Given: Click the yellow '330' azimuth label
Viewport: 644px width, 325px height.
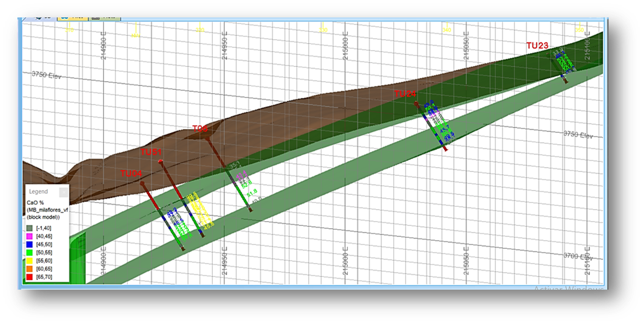Looking at the screenshot, I should click(x=323, y=29).
